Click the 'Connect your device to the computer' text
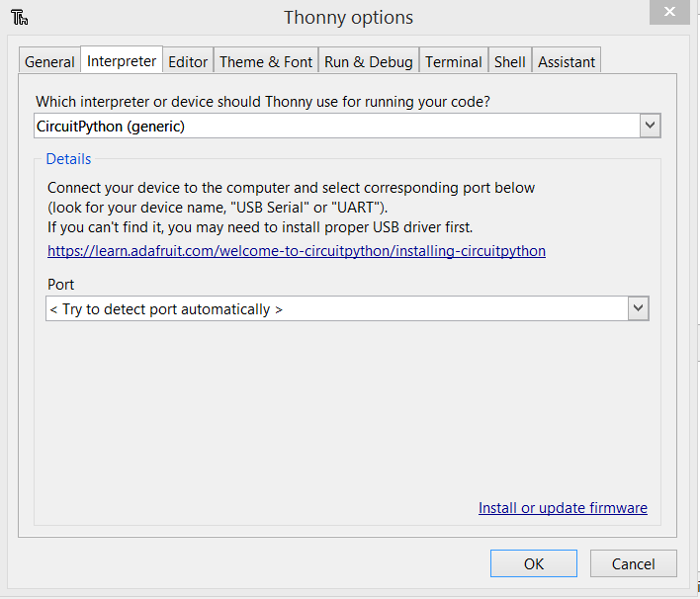Screen dimensions: 700x599 point(291,188)
